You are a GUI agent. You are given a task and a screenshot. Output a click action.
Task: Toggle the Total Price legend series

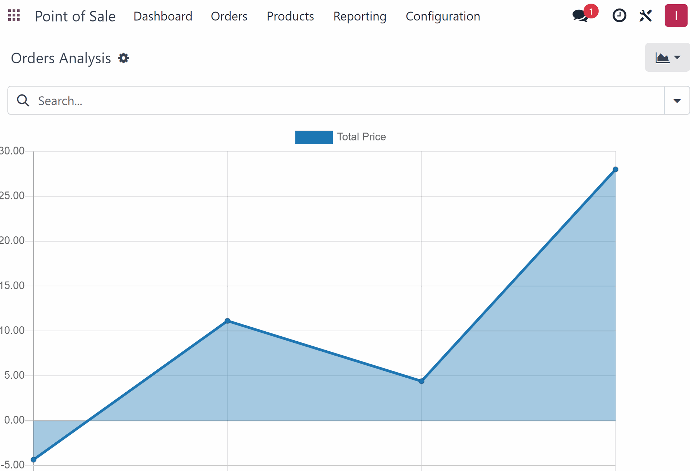tap(340, 137)
